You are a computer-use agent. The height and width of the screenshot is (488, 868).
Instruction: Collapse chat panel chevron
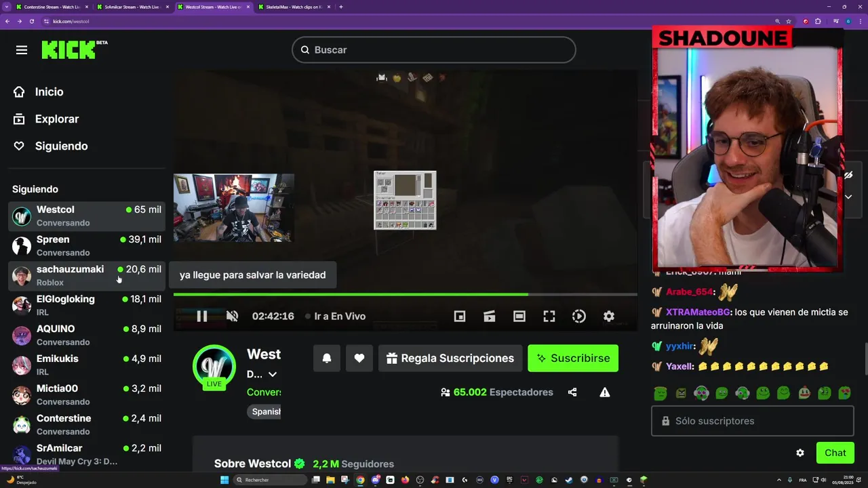pos(848,197)
